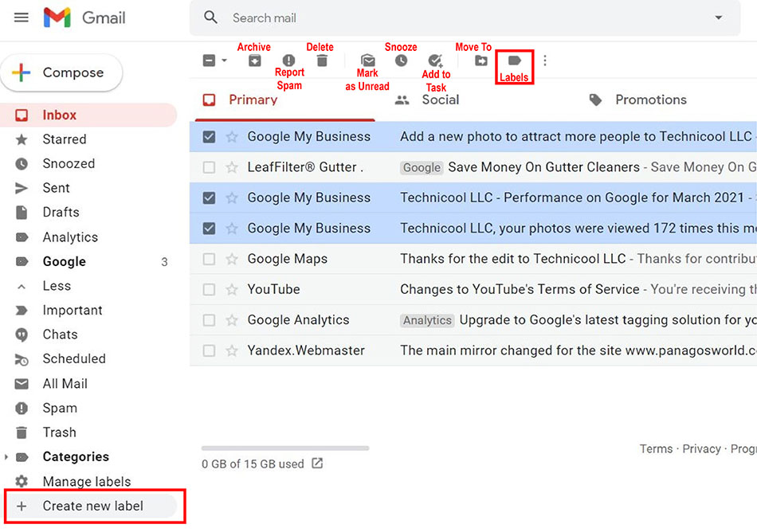
Task: Click the Add to Tasks icon
Action: tap(435, 61)
